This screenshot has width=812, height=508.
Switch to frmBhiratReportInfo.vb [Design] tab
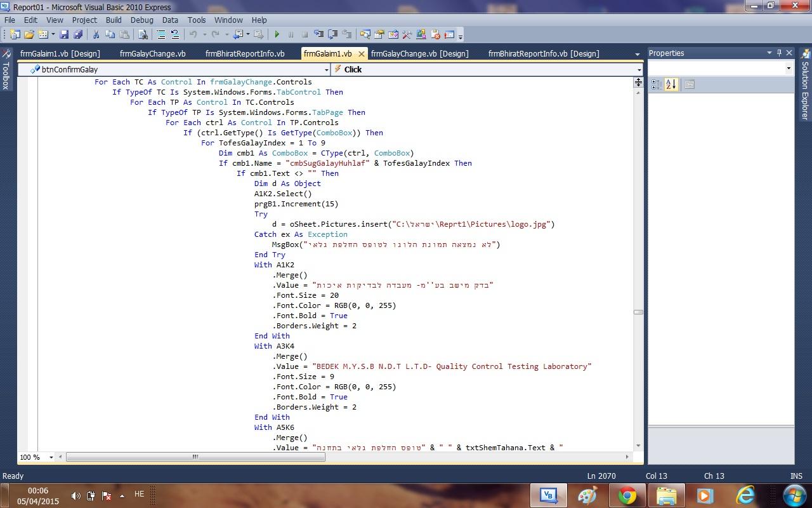544,54
